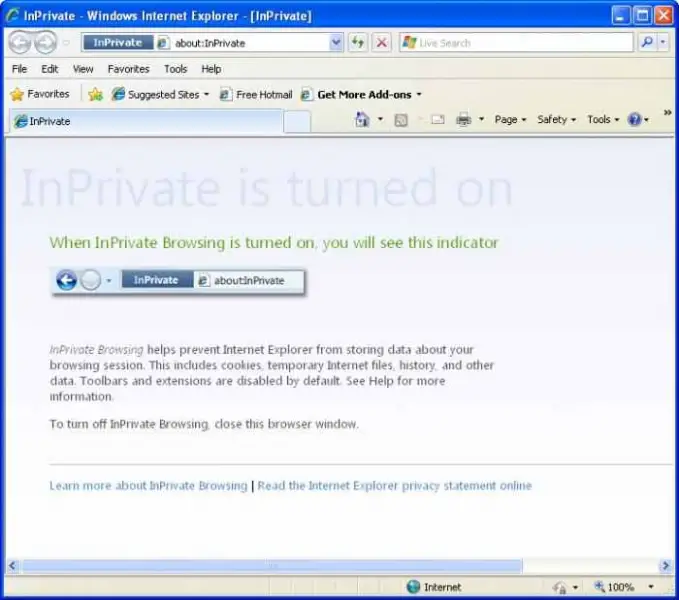679x600 pixels.
Task: Expand the Print dropdown arrow
Action: (x=481, y=119)
